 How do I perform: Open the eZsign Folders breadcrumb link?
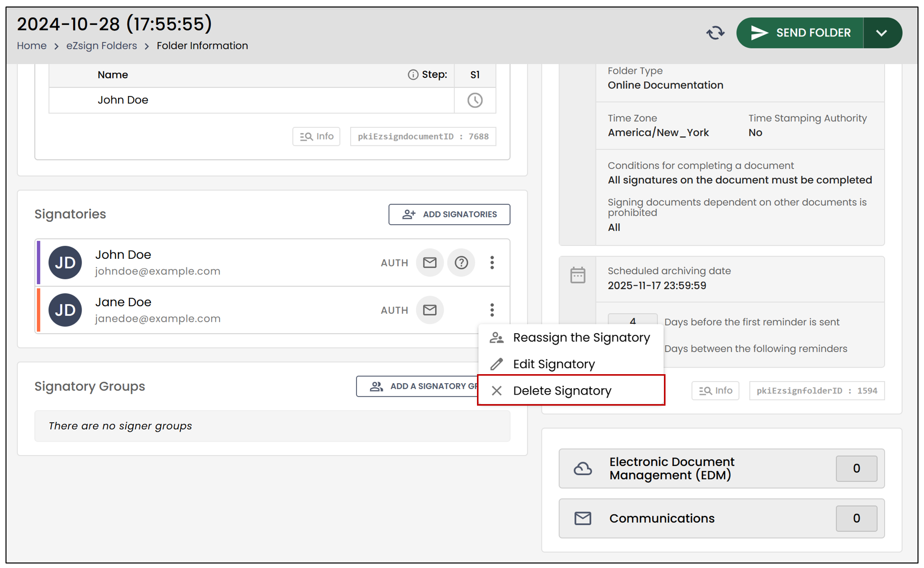[x=101, y=45]
